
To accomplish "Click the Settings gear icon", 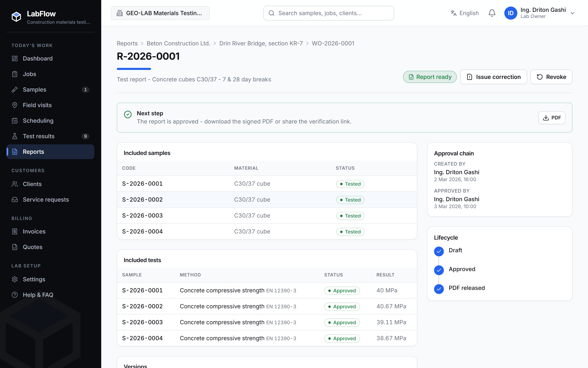I will [x=15, y=279].
